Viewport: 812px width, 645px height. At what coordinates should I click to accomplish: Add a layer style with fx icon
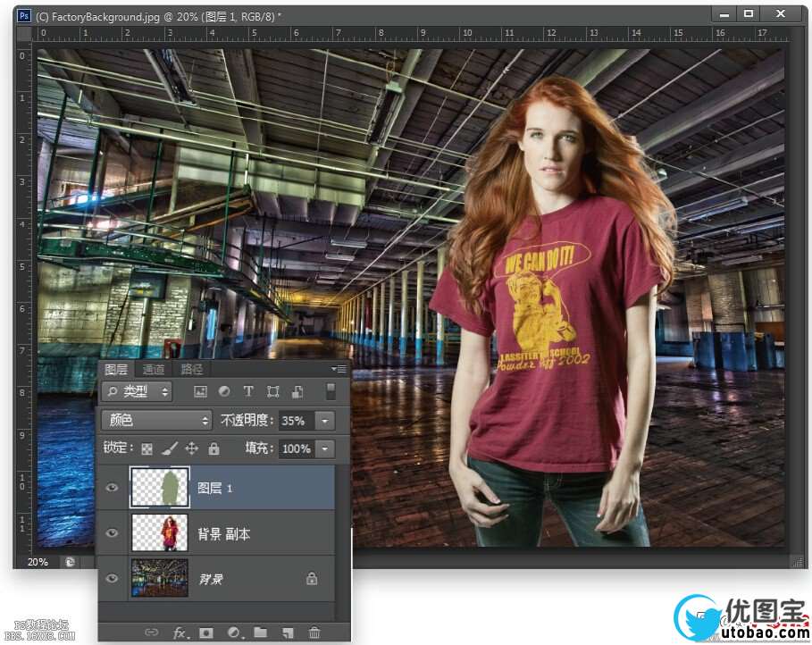pos(180,632)
